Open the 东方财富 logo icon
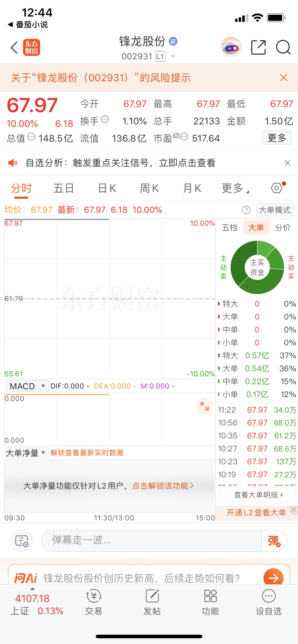Viewport: 298px width, 644px height. [32, 47]
